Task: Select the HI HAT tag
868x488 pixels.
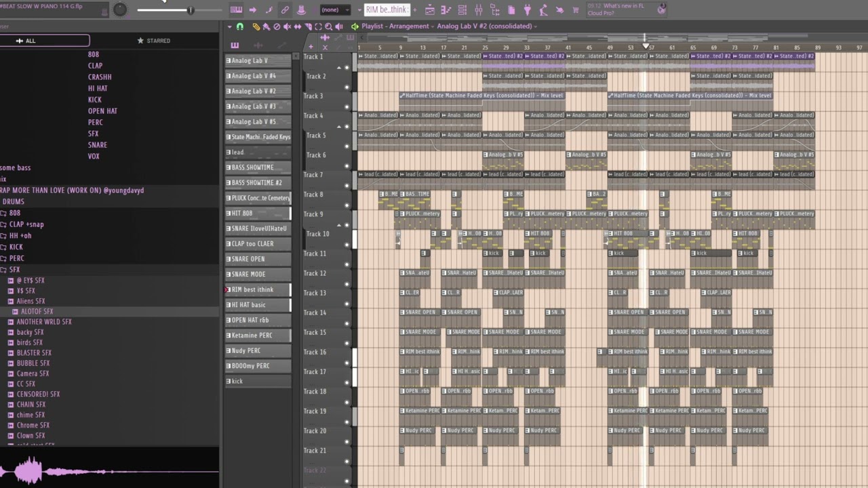Action: 98,88
